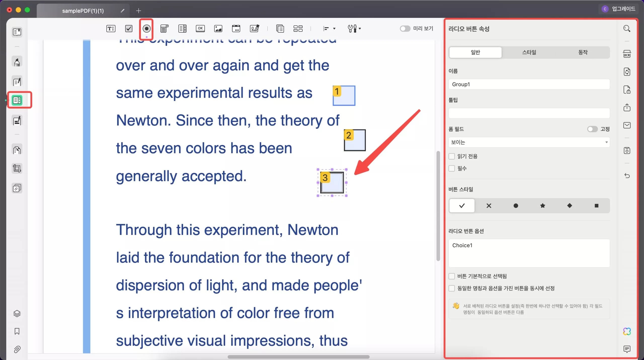This screenshot has width=644, height=360.
Task: Open the Fill & Sign sidebar icon
Action: pyautogui.click(x=17, y=121)
